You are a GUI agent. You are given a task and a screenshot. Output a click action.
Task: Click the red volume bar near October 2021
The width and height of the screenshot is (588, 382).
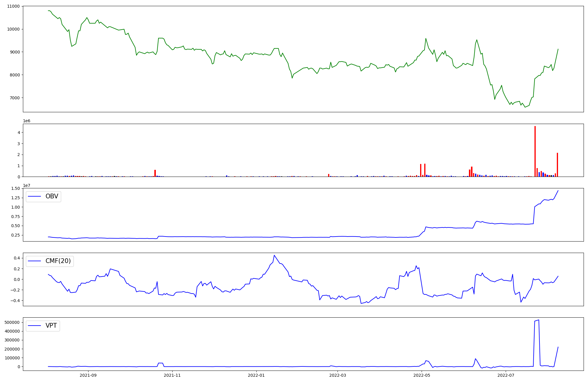pyautogui.click(x=155, y=173)
